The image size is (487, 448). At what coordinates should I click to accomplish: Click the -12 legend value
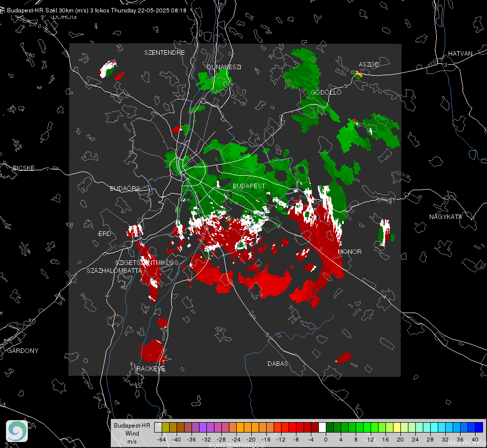[x=281, y=440]
